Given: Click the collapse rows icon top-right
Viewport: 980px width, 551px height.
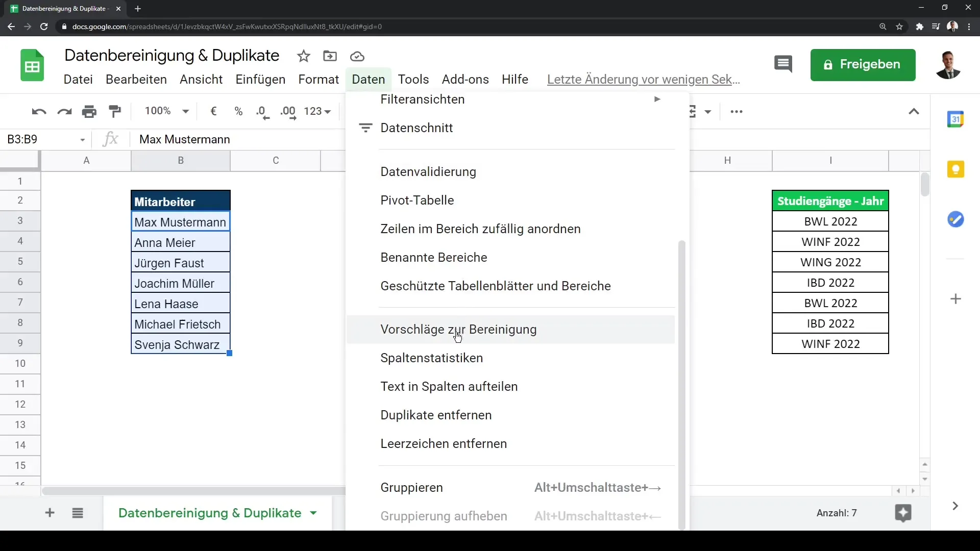Looking at the screenshot, I should coord(914,111).
